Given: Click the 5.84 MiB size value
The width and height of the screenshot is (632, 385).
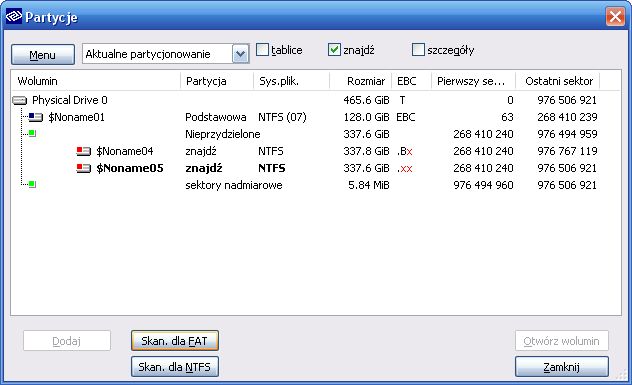Looking at the screenshot, I should click(368, 185).
